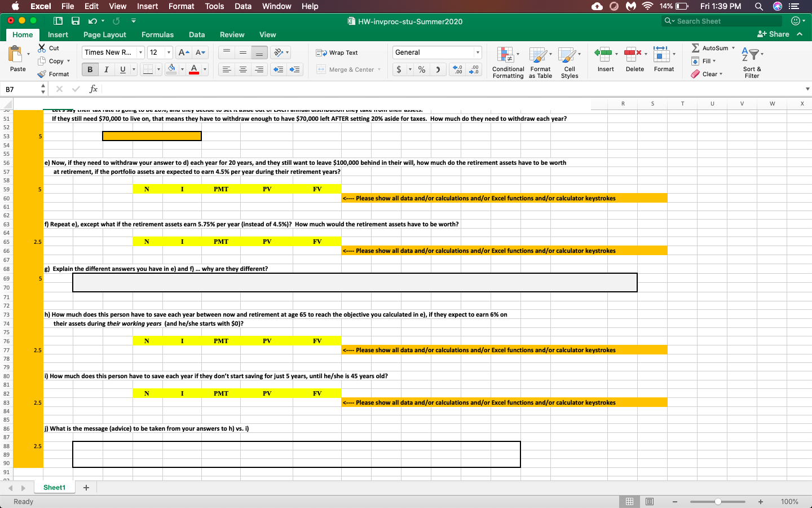Toggle italic formatting
812x508 pixels.
coord(105,69)
